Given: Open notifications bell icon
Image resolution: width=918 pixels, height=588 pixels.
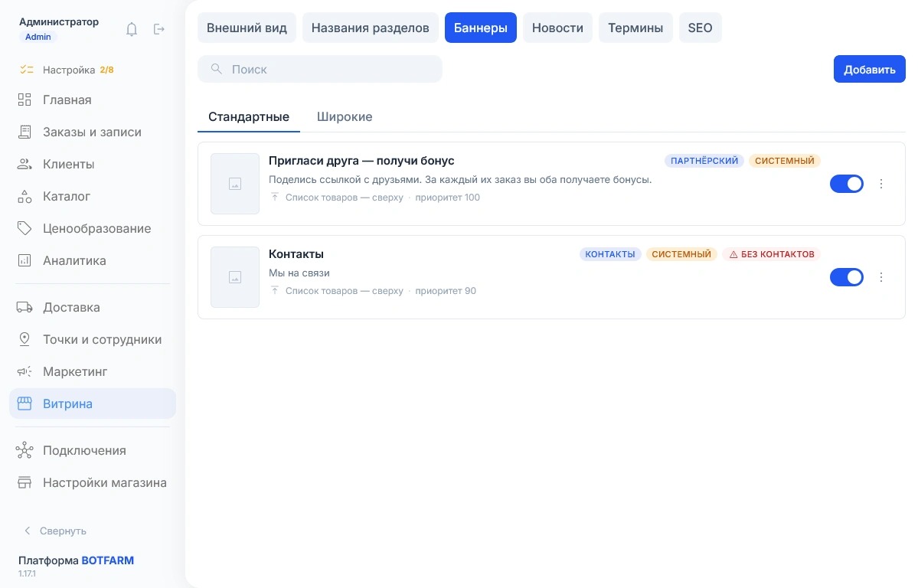Looking at the screenshot, I should coord(132,29).
